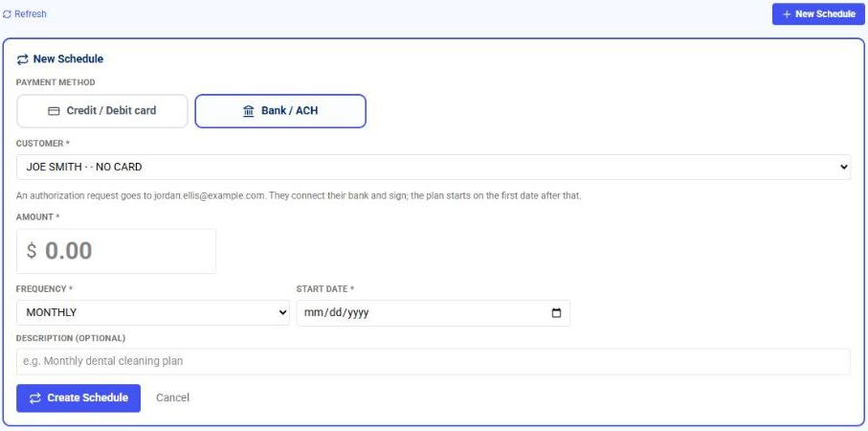Image resolution: width=868 pixels, height=431 pixels.
Task: Click the Refresh link
Action: click(25, 13)
